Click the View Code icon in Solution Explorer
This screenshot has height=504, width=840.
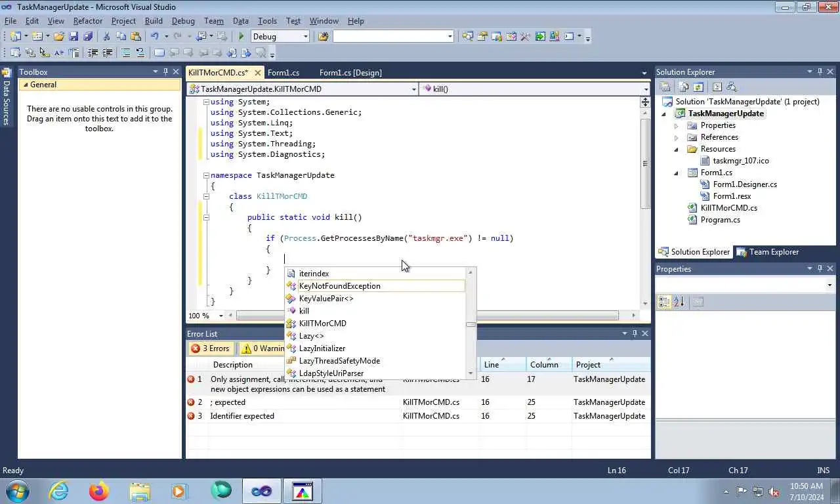point(717,87)
